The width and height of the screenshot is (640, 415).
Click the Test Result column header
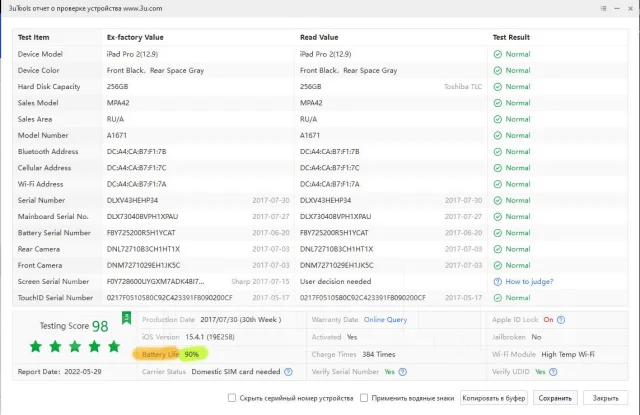pos(511,37)
